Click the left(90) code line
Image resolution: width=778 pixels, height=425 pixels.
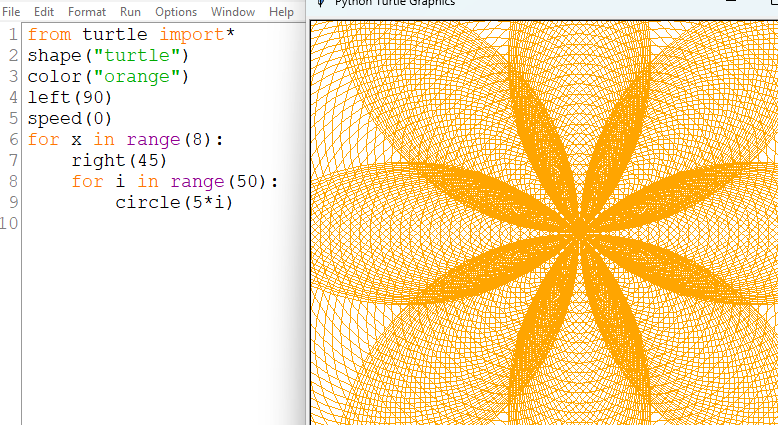coord(70,98)
